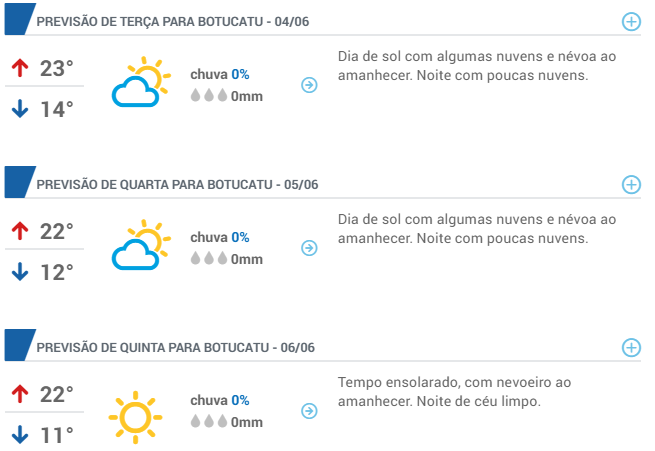
Task: Click the blue down arrow beside 11°
Action: 20,435
